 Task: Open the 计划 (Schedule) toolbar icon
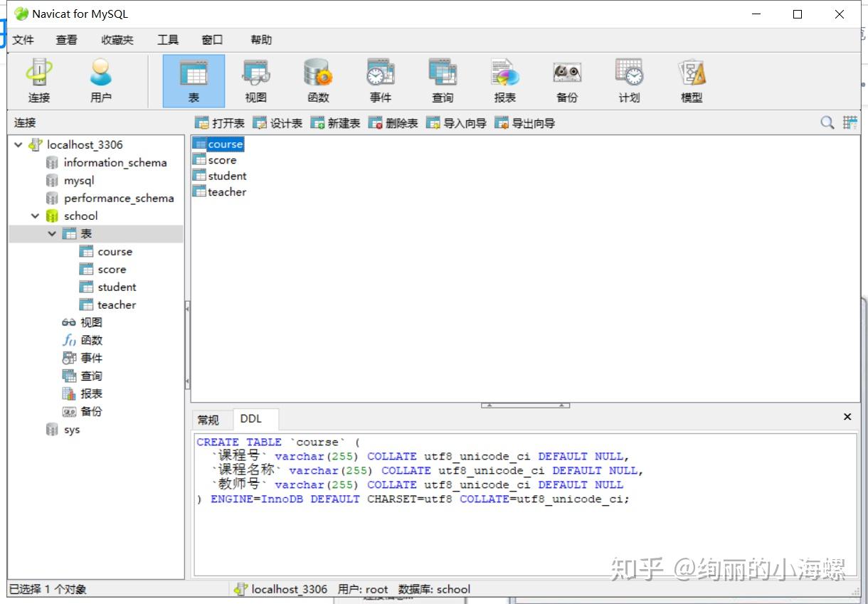[630, 81]
